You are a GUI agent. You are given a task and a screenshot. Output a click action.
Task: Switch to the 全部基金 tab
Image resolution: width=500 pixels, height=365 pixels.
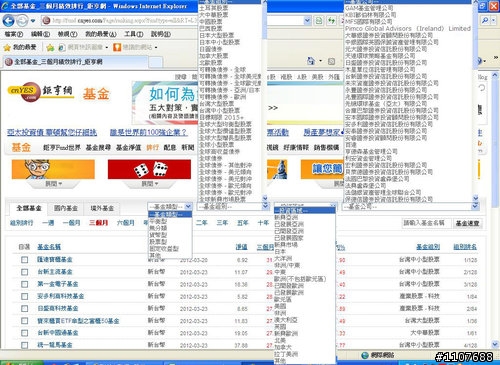click(x=29, y=208)
